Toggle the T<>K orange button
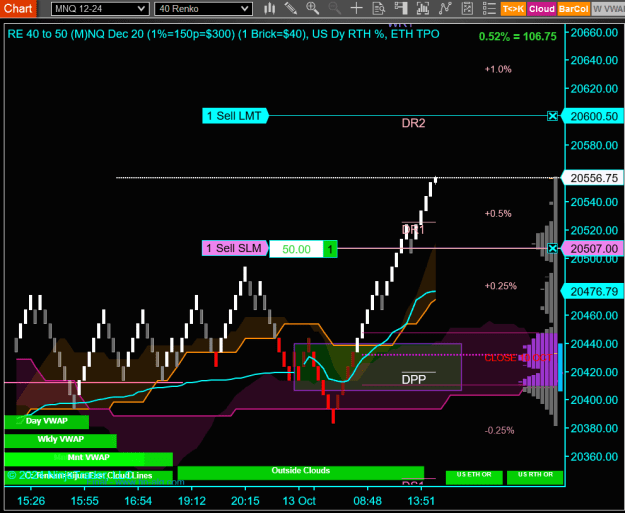625x513 pixels. (513, 9)
